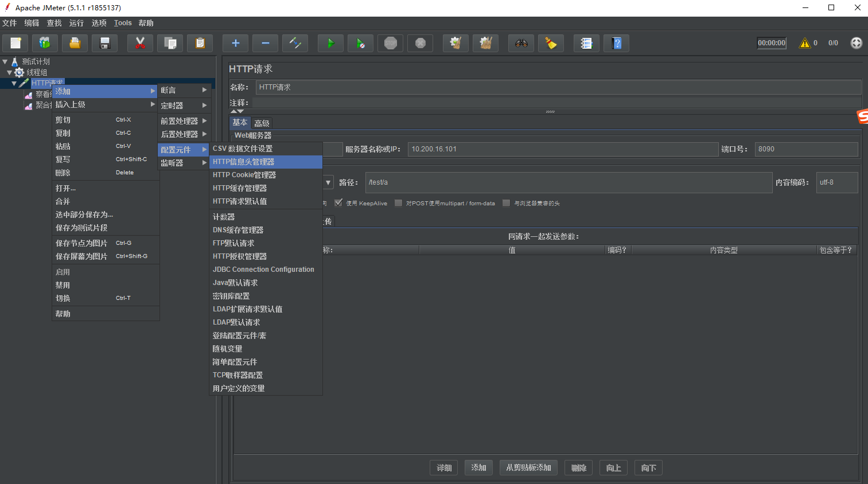Click the 端口号 field showing 8090
This screenshot has height=484, width=868.
pyautogui.click(x=806, y=149)
